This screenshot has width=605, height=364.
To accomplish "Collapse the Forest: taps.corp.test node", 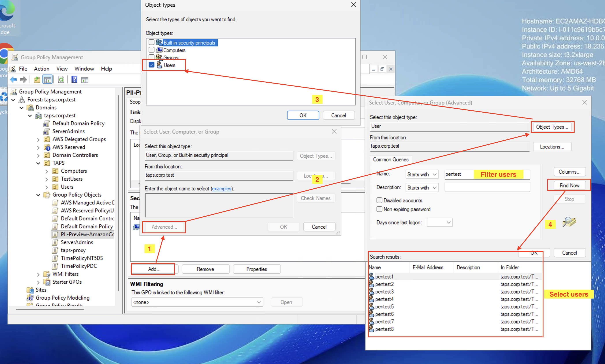I will point(13,100).
